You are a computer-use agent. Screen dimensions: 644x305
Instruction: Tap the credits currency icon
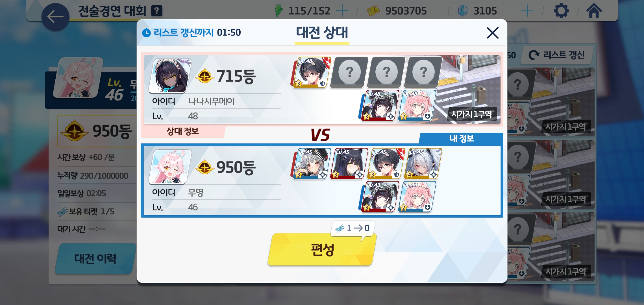tap(373, 11)
